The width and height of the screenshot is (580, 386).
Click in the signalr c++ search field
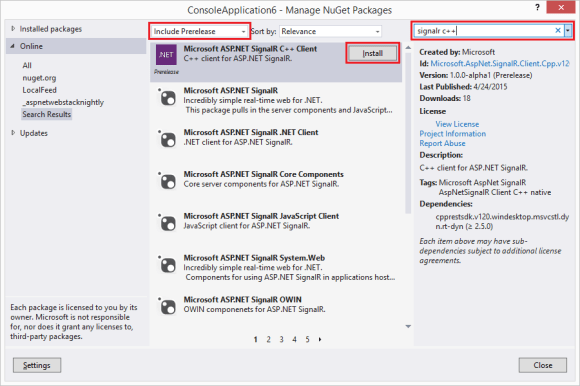[484, 31]
